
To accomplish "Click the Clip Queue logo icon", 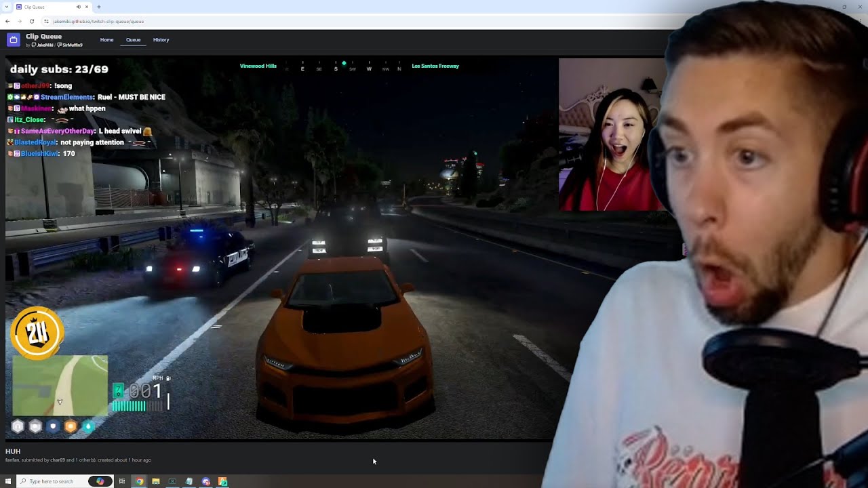I will [x=13, y=40].
